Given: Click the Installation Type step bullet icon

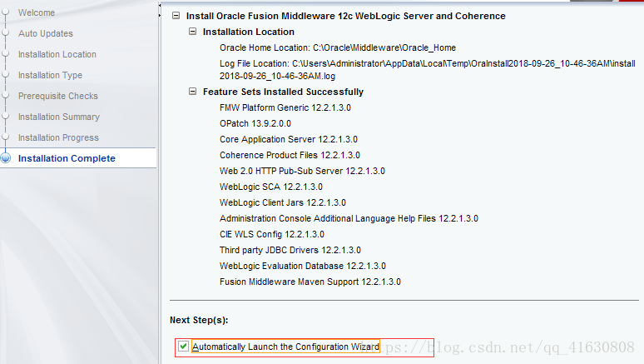Looking at the screenshot, I should [5, 75].
